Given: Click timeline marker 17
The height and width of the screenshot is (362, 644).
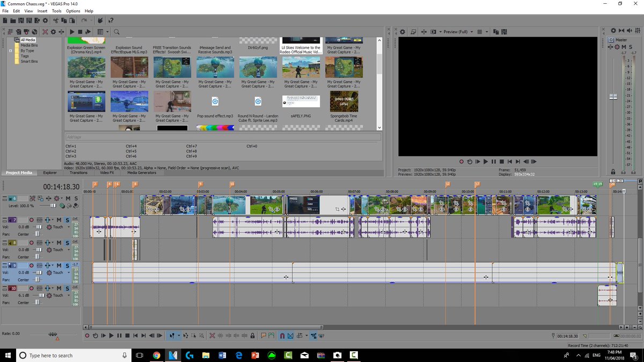Looking at the screenshot, I should 477,184.
